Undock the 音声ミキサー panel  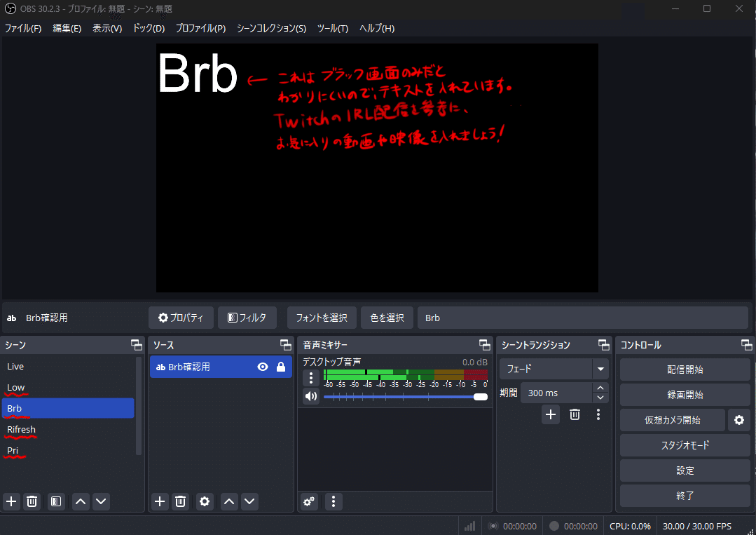coord(485,345)
